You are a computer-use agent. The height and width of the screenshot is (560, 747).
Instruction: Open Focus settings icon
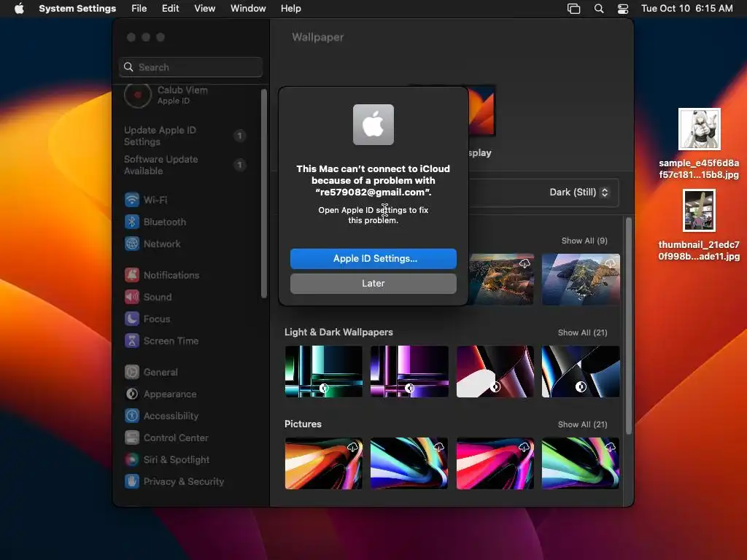[132, 319]
